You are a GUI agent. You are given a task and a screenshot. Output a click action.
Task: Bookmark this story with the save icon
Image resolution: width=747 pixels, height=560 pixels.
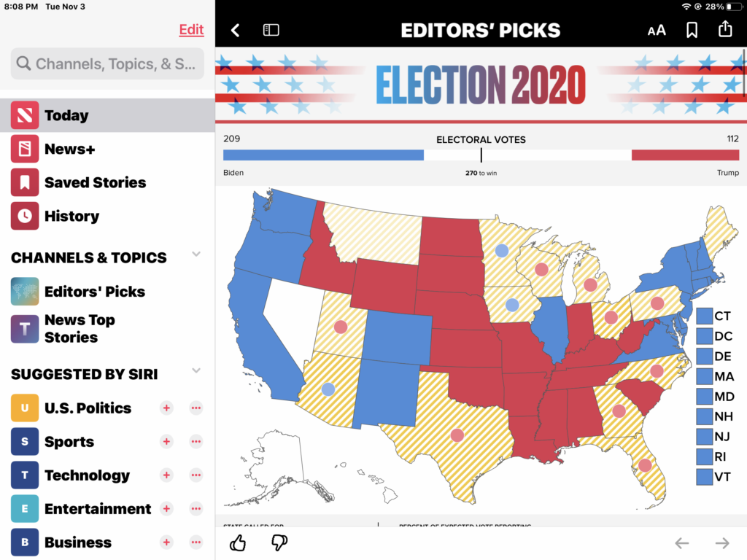coord(692,30)
